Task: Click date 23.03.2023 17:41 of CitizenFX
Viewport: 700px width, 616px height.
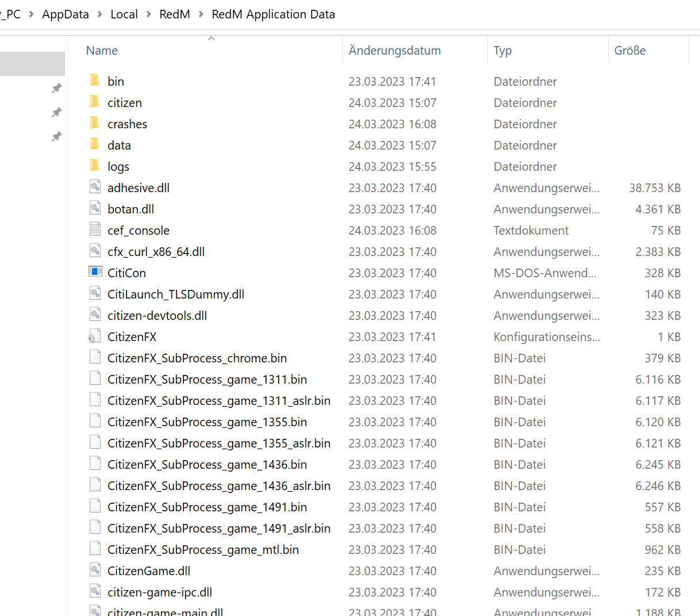Action: [392, 336]
